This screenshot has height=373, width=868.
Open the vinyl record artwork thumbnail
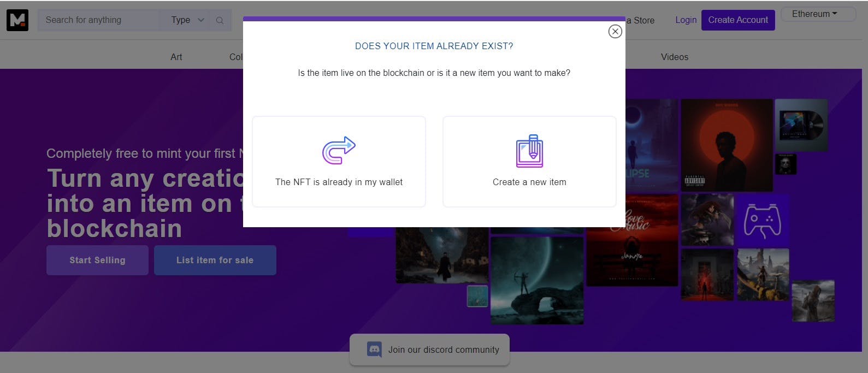[x=801, y=125]
